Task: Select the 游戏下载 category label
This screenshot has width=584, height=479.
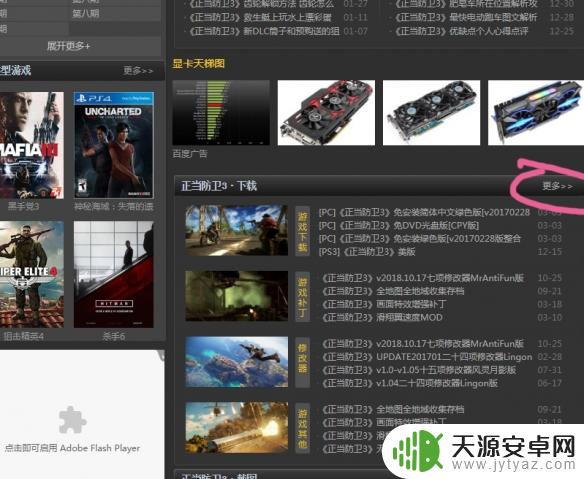Action: [302, 231]
